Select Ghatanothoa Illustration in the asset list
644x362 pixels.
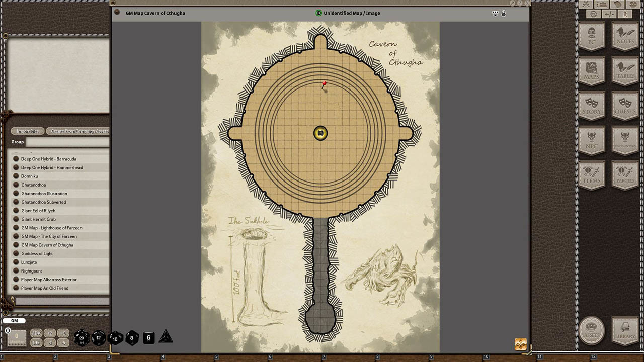[44, 193]
